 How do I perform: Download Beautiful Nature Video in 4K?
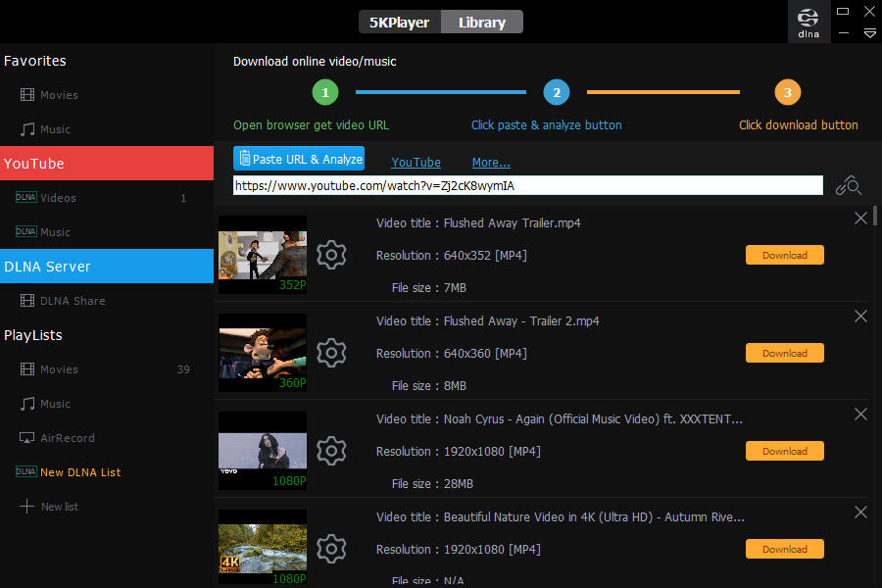coord(785,549)
